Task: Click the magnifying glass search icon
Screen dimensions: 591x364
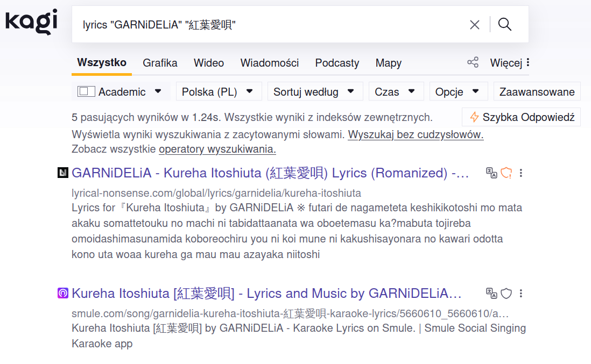Action: [504, 25]
